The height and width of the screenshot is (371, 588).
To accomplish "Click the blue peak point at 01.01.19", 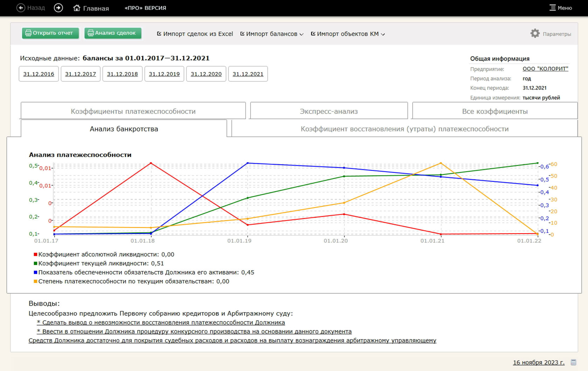I will (247, 163).
